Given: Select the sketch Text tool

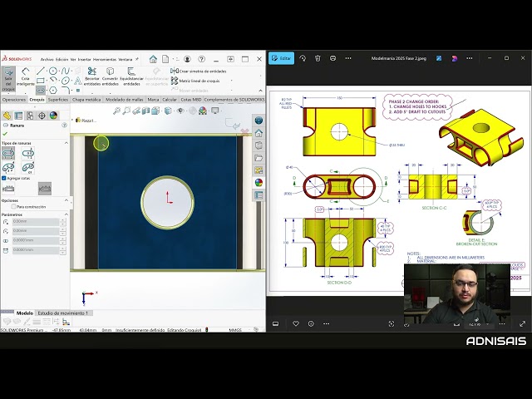Looking at the screenshot, I should [x=78, y=81].
